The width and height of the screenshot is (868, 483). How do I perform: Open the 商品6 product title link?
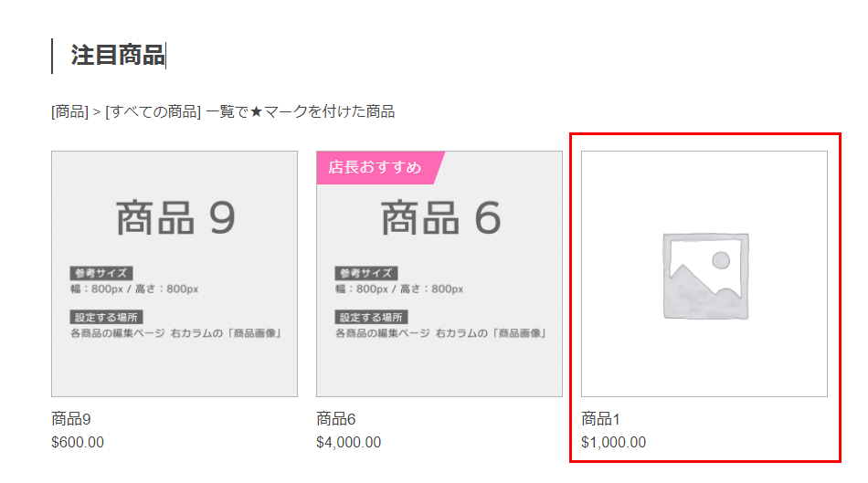point(336,419)
